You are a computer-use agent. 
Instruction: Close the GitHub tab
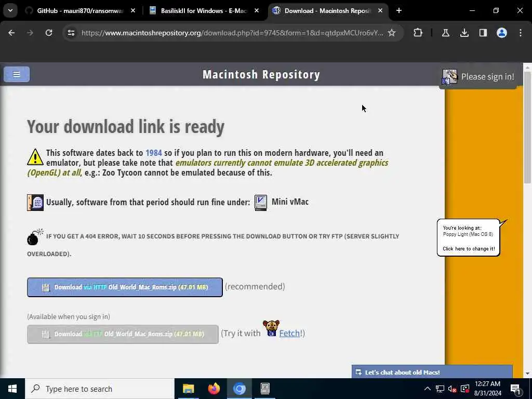[133, 11]
